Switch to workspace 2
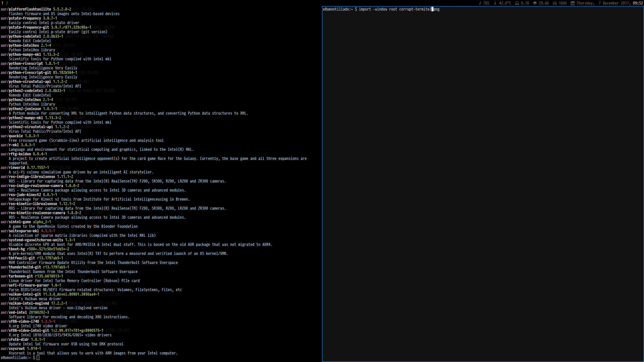This screenshot has width=644, height=362. coord(7,3)
